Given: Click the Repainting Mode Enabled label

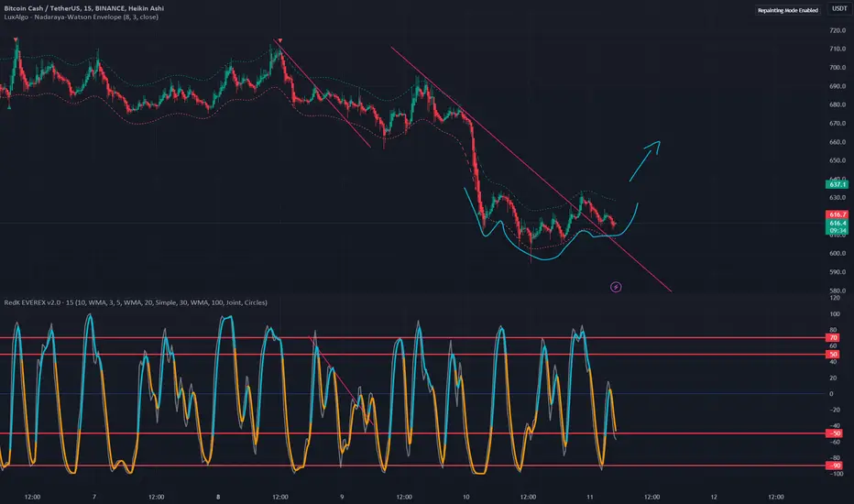Looking at the screenshot, I should pos(787,10).
